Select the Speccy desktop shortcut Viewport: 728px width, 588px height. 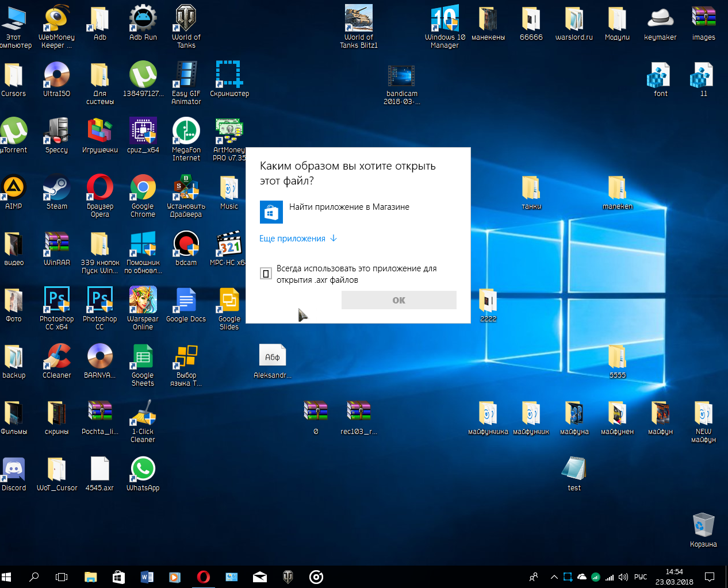coord(56,136)
